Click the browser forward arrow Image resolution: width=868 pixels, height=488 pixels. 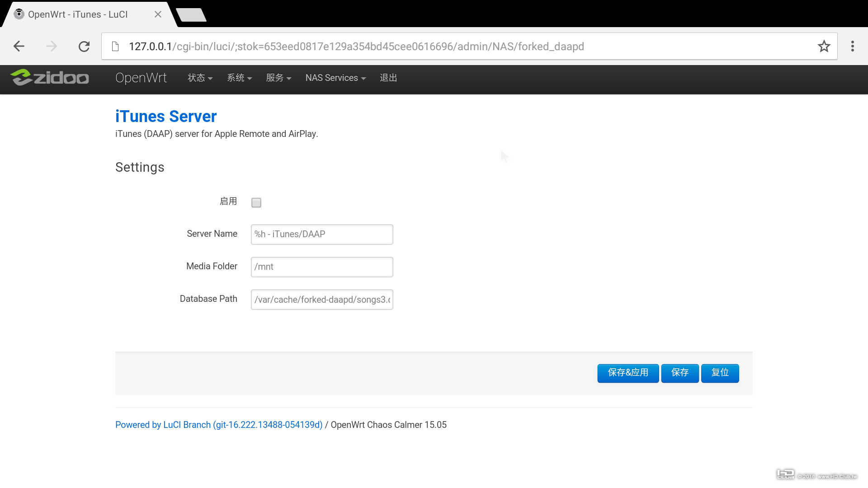point(52,46)
